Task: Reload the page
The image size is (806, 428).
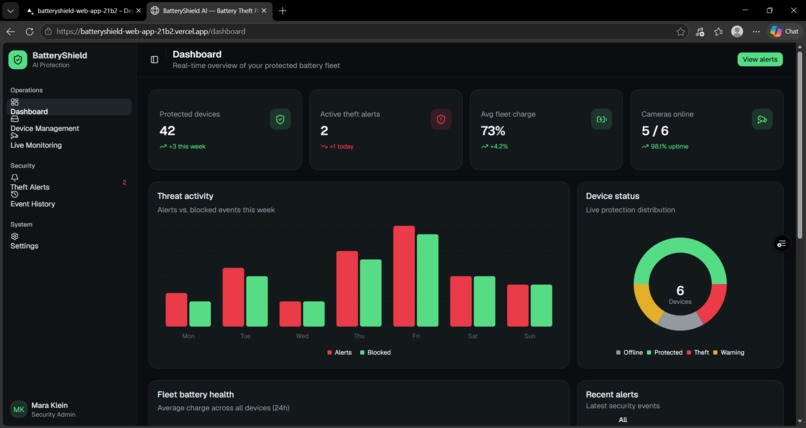Action: click(29, 31)
